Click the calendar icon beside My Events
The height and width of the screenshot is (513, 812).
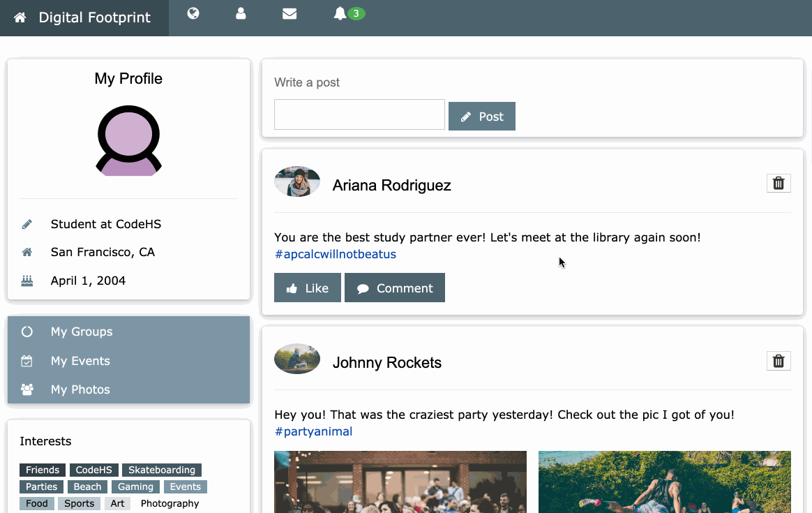[27, 361]
